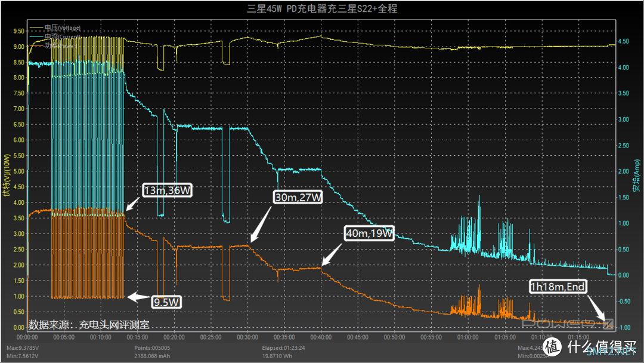Click the 安培(Amp) right axis title
This screenshot has width=644, height=363.
(x=636, y=176)
